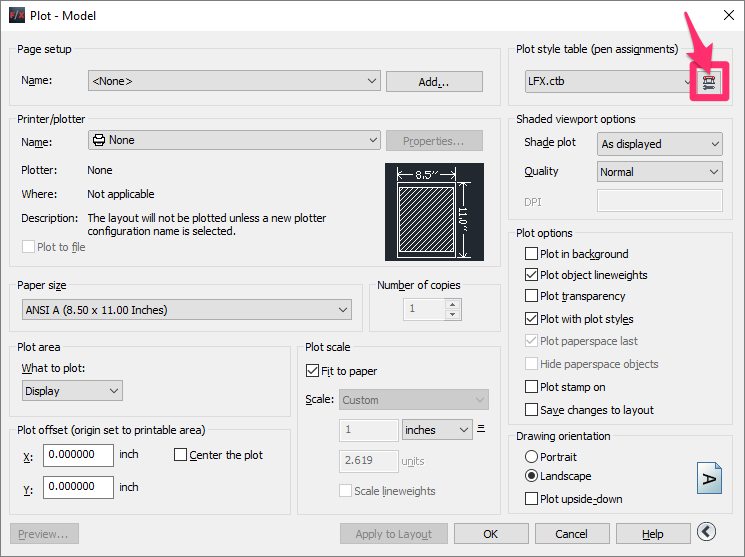Click Apply to Layout button

point(393,534)
